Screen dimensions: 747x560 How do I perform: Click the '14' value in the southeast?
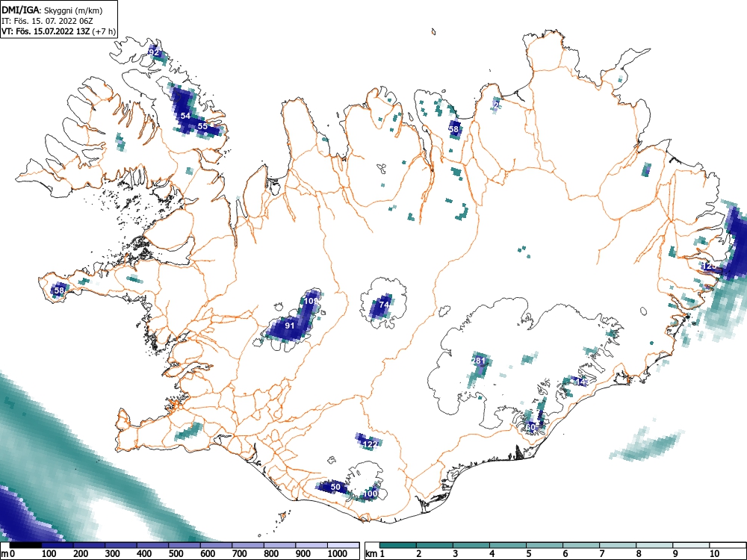580,382
